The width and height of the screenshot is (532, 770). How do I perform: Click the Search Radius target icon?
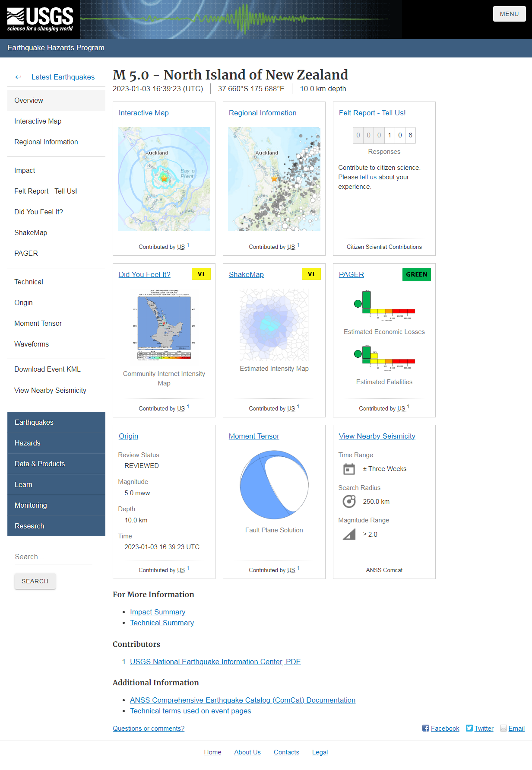pyautogui.click(x=349, y=501)
